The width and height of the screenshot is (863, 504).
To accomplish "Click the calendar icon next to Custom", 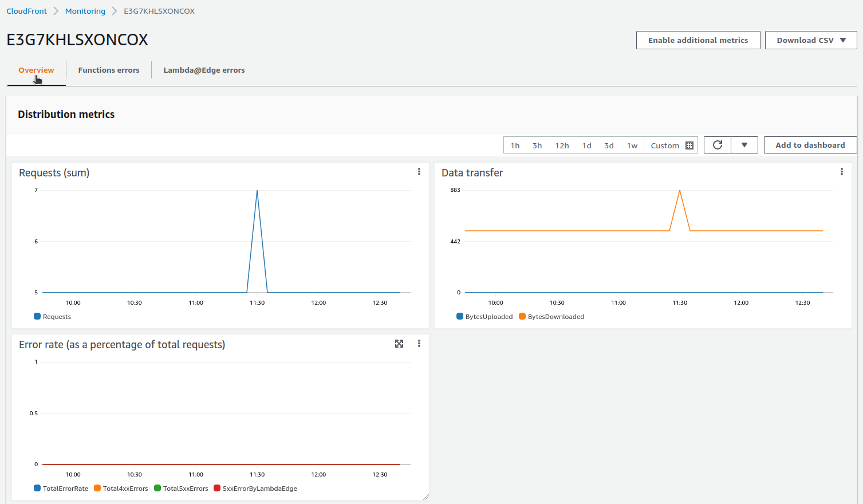I will [689, 145].
